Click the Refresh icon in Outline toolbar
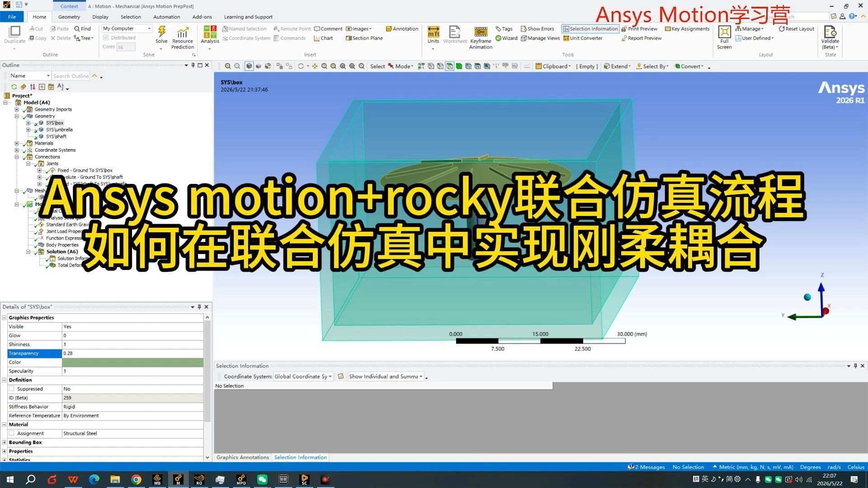The width and height of the screenshot is (868, 488). 14,87
